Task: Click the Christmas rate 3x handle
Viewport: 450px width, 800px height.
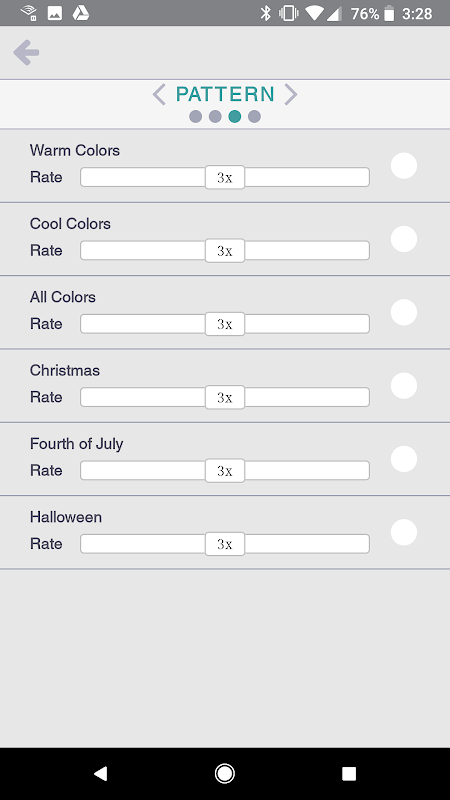Action: point(225,397)
